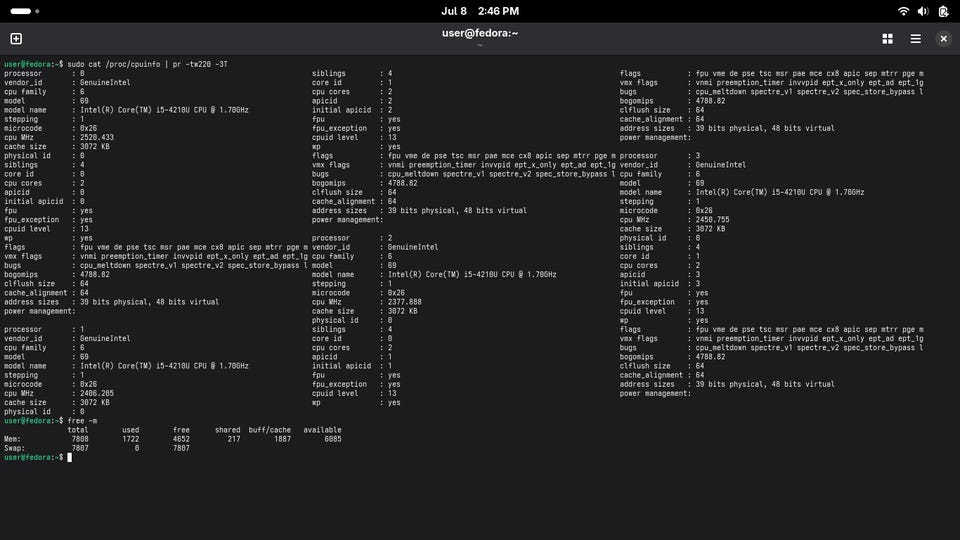Click the user@fedora:~ window title

click(480, 33)
